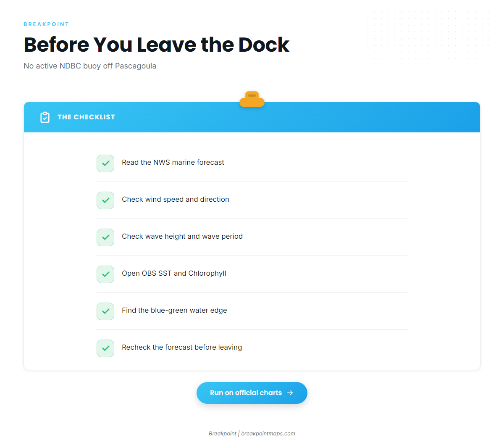504x448 pixels.
Task: Click the arrow icon in Run button
Action: (x=290, y=393)
